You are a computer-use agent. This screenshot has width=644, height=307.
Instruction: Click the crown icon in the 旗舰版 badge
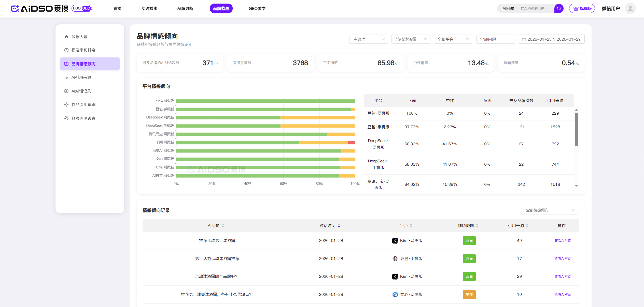tap(576, 9)
